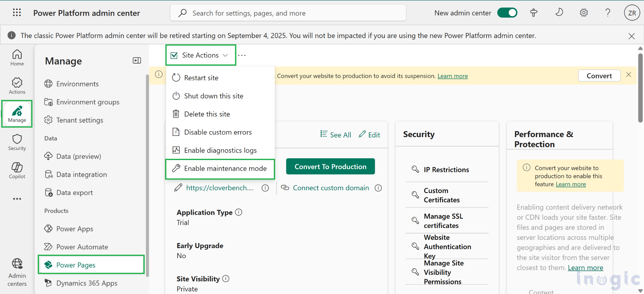Open the app launcher waffle icon
The width and height of the screenshot is (644, 294).
click(x=17, y=13)
